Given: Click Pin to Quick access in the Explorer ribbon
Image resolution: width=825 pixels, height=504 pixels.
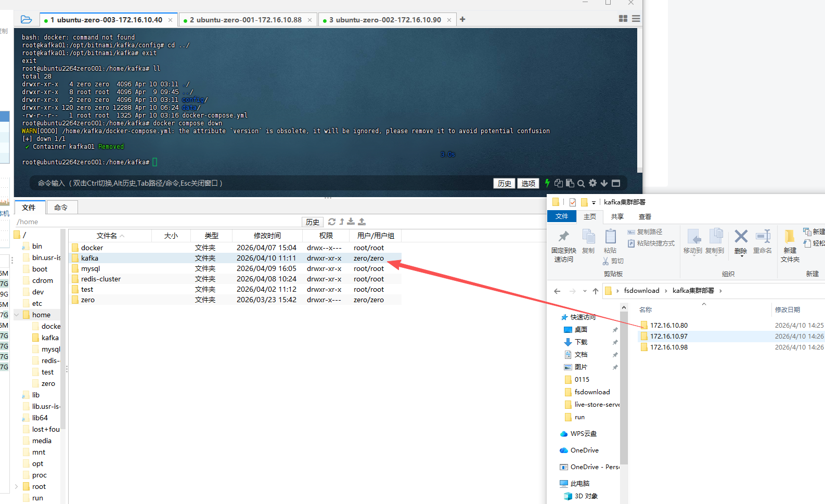Looking at the screenshot, I should [564, 245].
